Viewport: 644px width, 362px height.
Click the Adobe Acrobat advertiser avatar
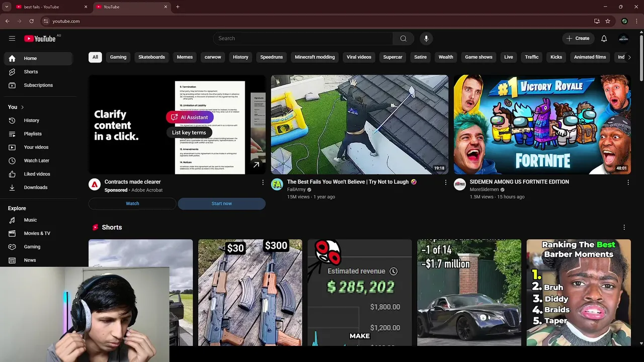point(95,185)
